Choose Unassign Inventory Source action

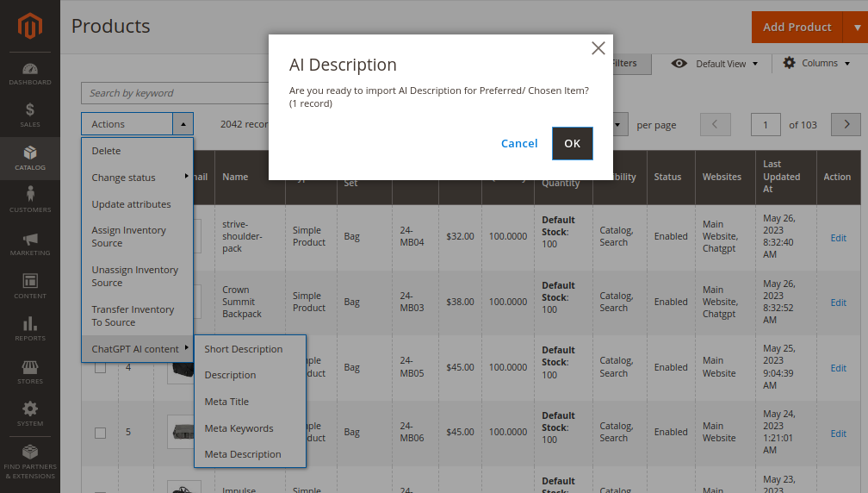click(x=137, y=277)
